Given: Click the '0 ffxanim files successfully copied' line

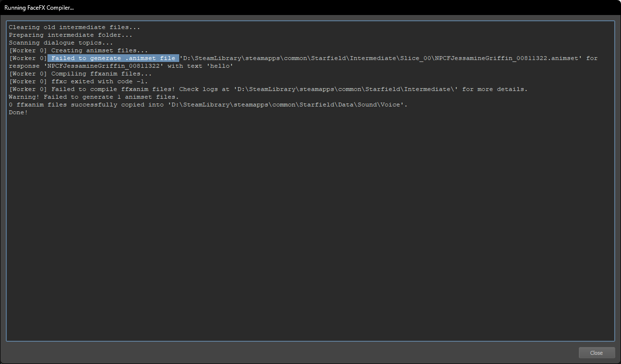Looking at the screenshot, I should point(208,105).
